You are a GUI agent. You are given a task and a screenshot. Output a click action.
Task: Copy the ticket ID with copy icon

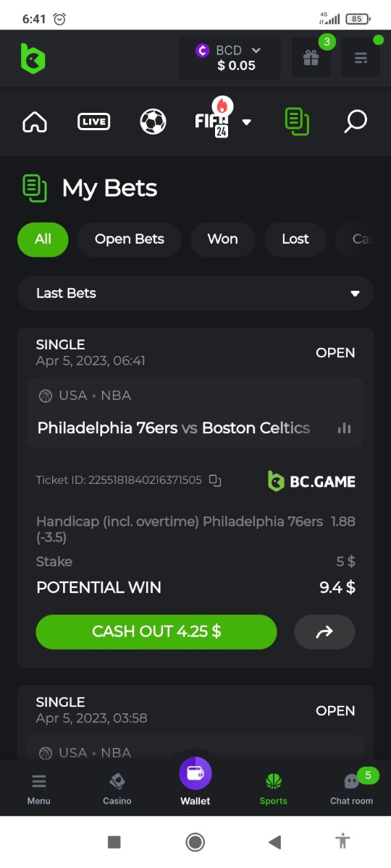(215, 480)
